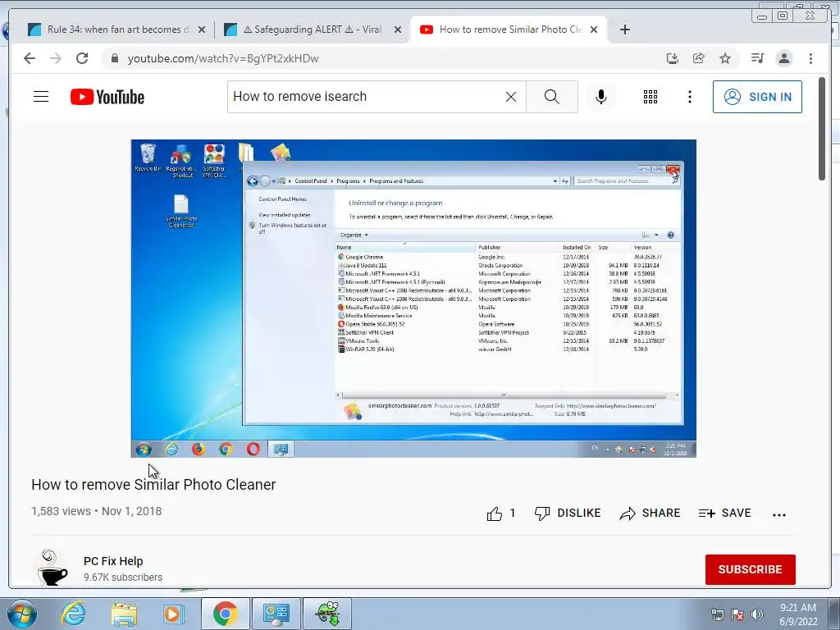Open the PC Fix Help channel name

point(113,561)
